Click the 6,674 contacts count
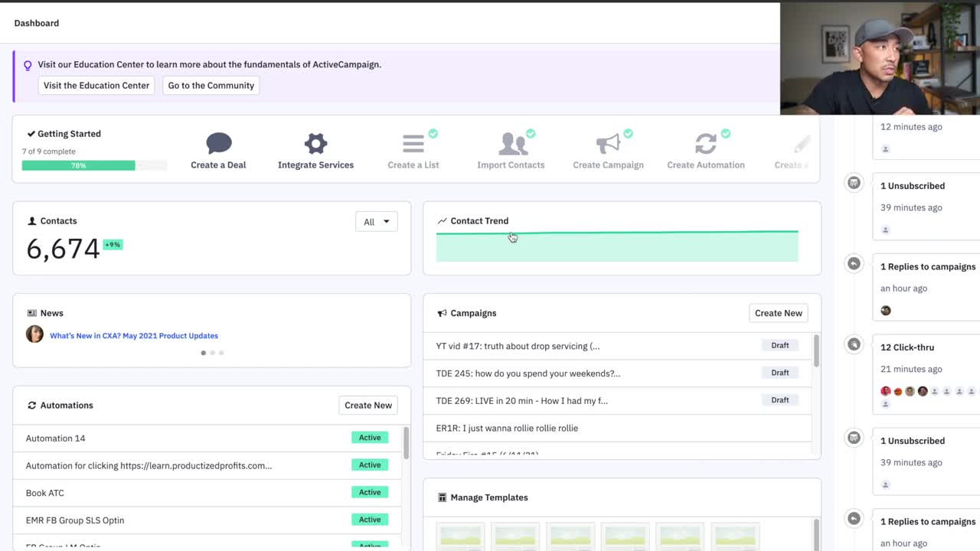Screen dimensions: 980x551 [63, 249]
